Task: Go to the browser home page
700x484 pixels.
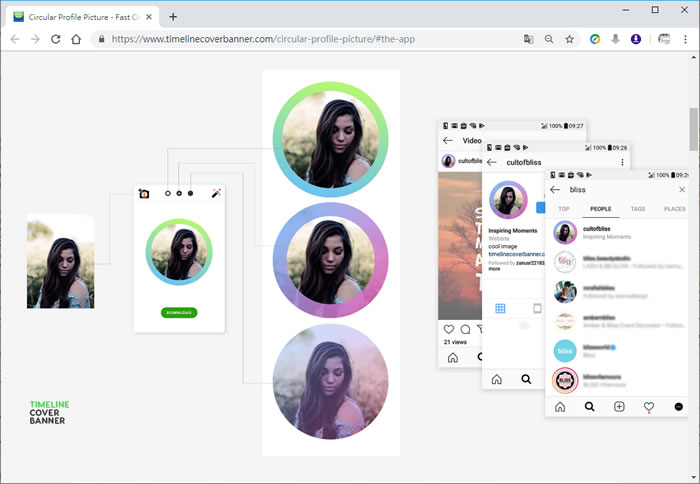Action: click(76, 39)
